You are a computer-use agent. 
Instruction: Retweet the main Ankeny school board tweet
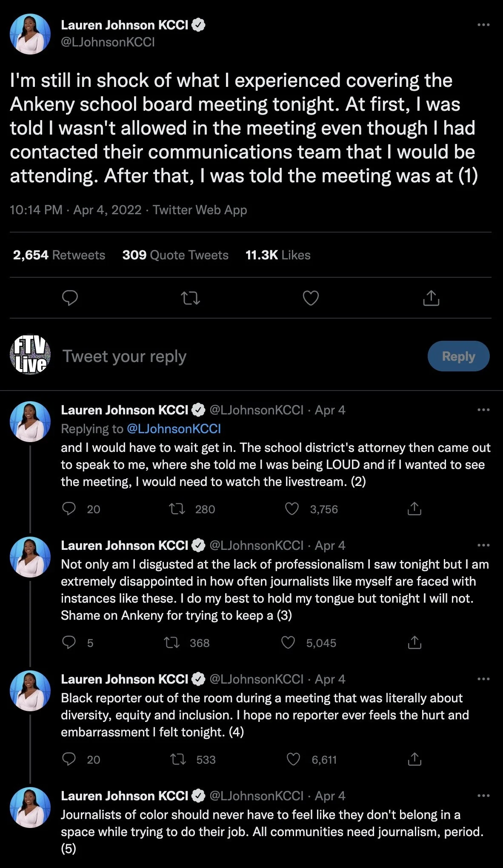pos(190,298)
